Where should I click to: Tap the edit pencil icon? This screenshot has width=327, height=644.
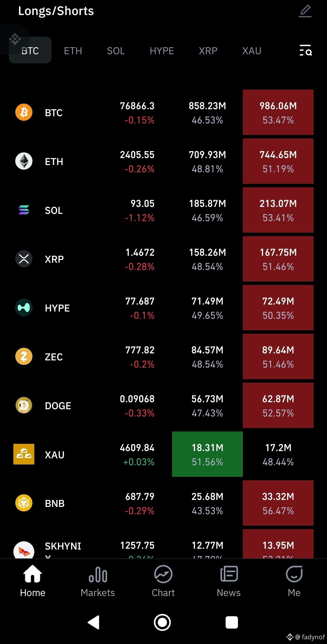click(x=305, y=11)
